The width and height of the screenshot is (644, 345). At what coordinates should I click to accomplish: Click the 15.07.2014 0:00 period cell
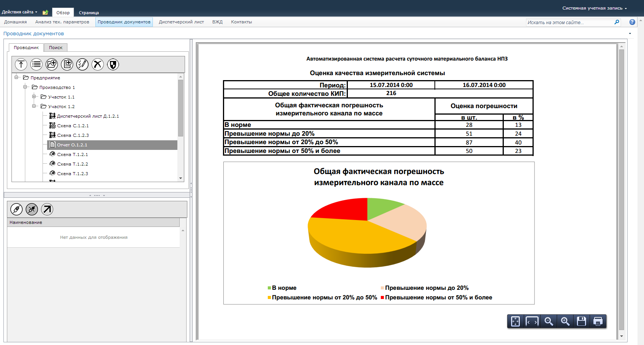point(391,85)
